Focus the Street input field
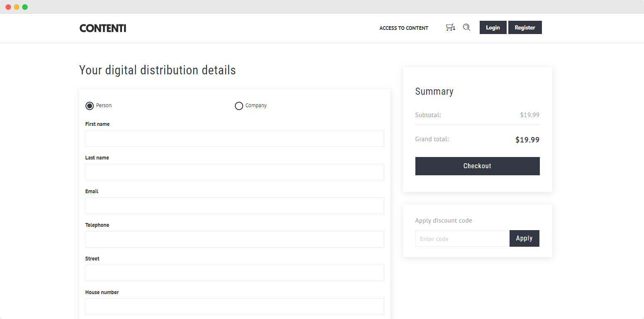Image resolution: width=644 pixels, height=319 pixels. point(235,273)
